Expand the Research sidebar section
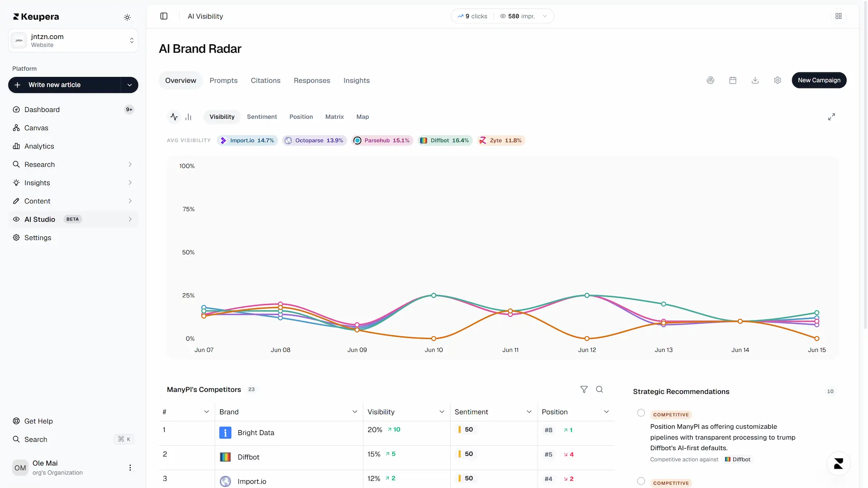Image resolution: width=868 pixels, height=488 pixels. [x=130, y=164]
